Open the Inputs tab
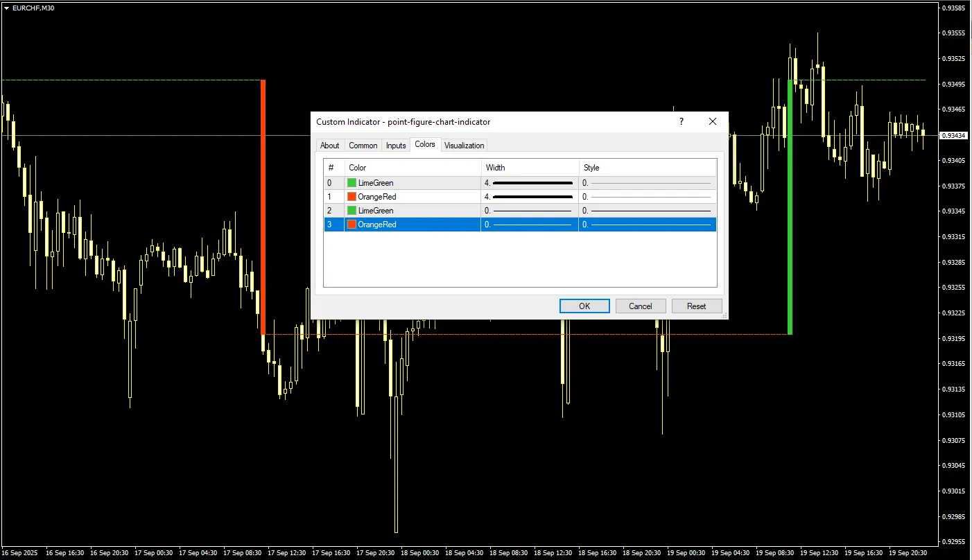 point(396,146)
